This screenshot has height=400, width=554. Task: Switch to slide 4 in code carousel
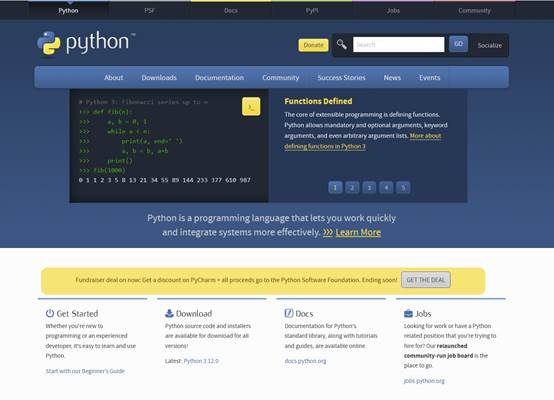[386, 187]
